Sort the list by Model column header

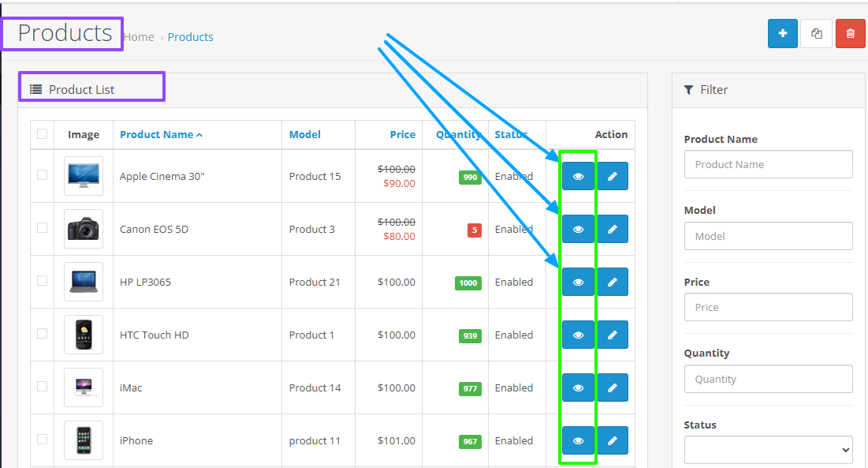click(304, 135)
